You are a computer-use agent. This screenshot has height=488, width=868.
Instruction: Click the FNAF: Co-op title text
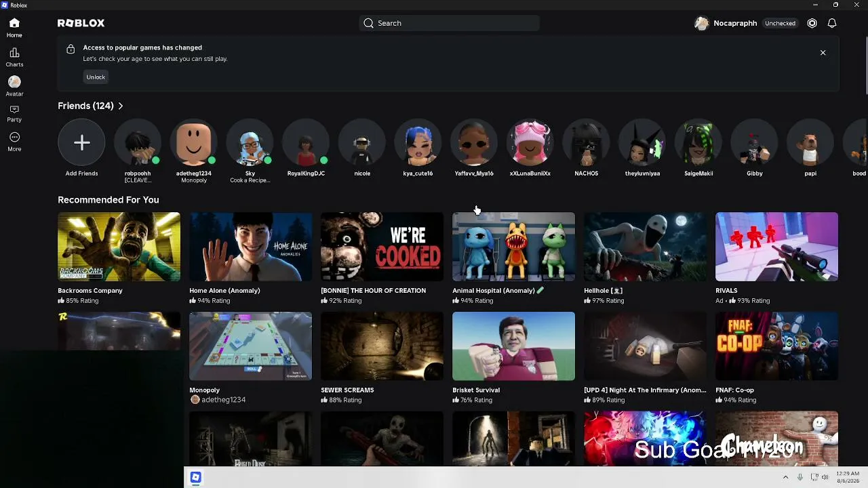(734, 390)
